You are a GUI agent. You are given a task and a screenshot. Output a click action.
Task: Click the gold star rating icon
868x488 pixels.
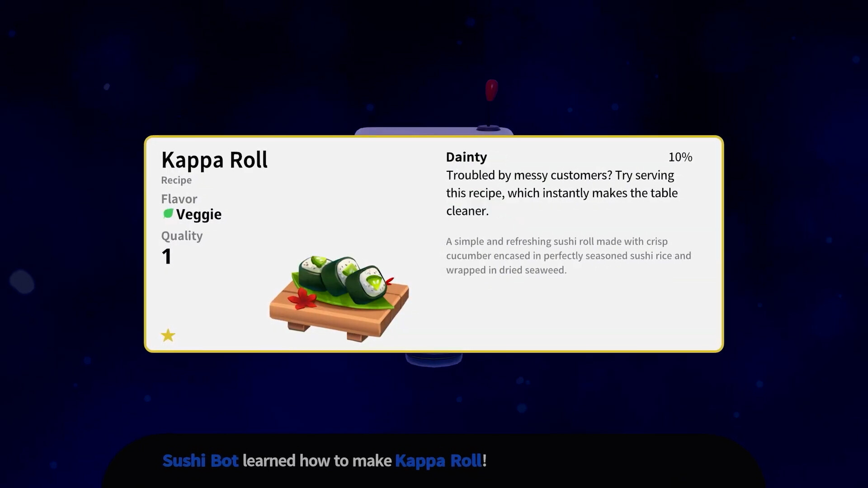pyautogui.click(x=168, y=335)
